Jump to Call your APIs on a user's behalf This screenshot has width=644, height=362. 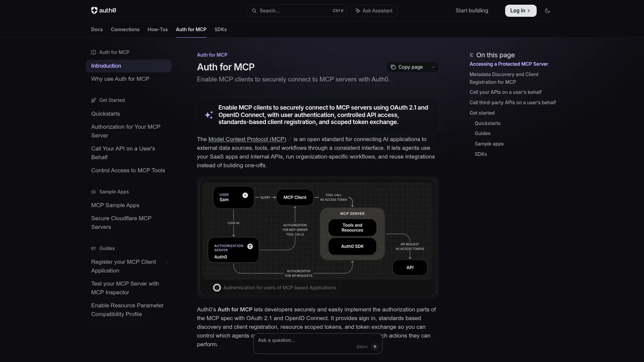click(x=506, y=92)
